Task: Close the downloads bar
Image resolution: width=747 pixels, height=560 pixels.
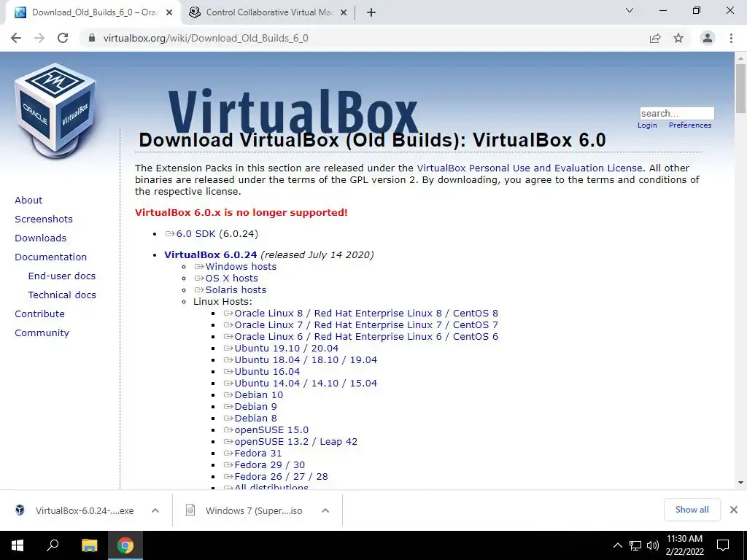Action: (734, 510)
